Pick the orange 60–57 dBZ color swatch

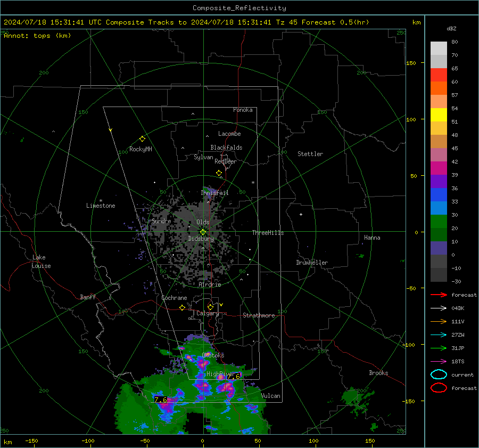tap(439, 88)
